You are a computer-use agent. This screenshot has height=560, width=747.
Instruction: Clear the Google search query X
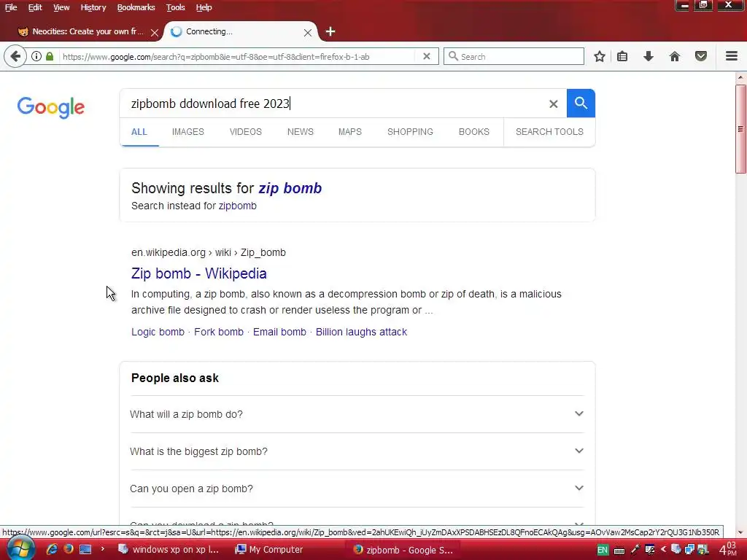[553, 104]
